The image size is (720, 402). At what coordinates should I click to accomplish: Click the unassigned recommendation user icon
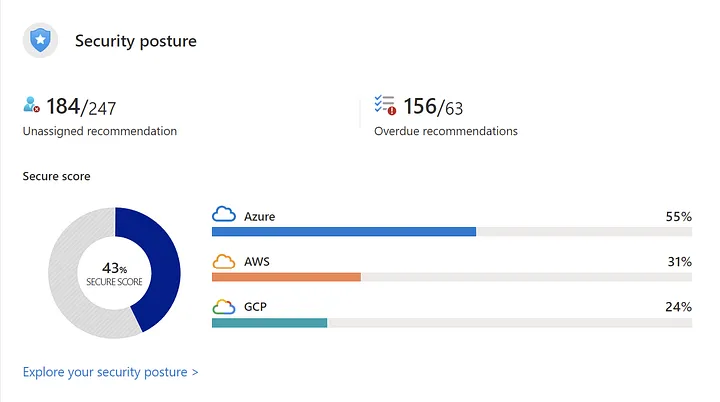pyautogui.click(x=31, y=104)
